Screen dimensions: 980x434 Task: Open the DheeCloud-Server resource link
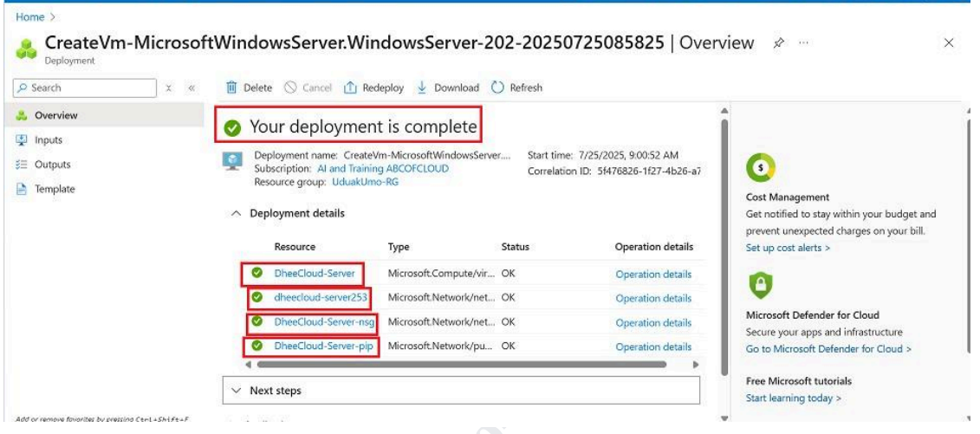pyautogui.click(x=302, y=274)
